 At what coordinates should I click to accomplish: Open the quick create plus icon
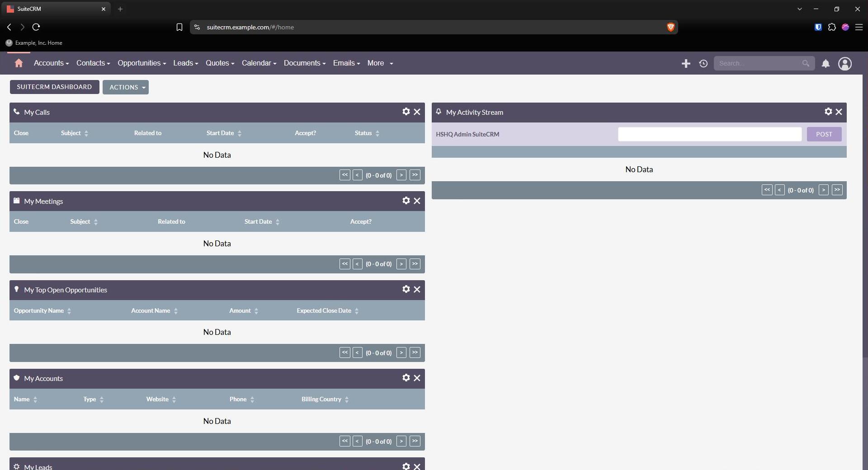pos(686,64)
